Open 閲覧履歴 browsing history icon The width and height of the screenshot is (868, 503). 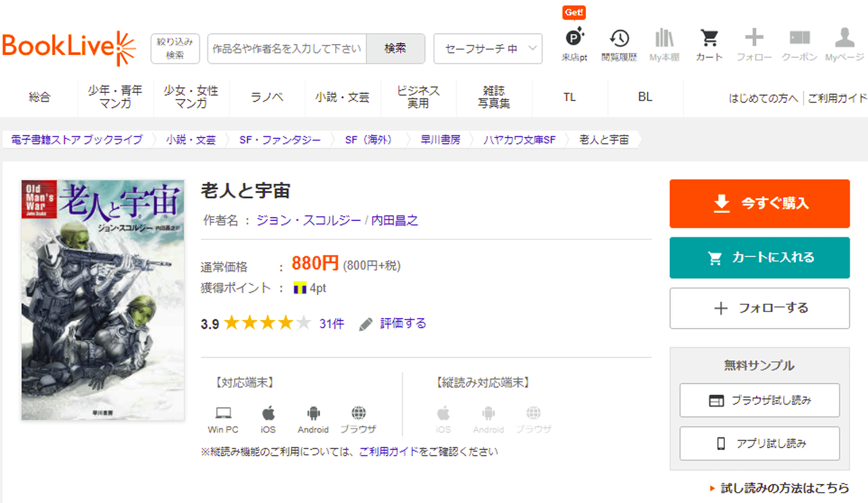click(x=618, y=39)
